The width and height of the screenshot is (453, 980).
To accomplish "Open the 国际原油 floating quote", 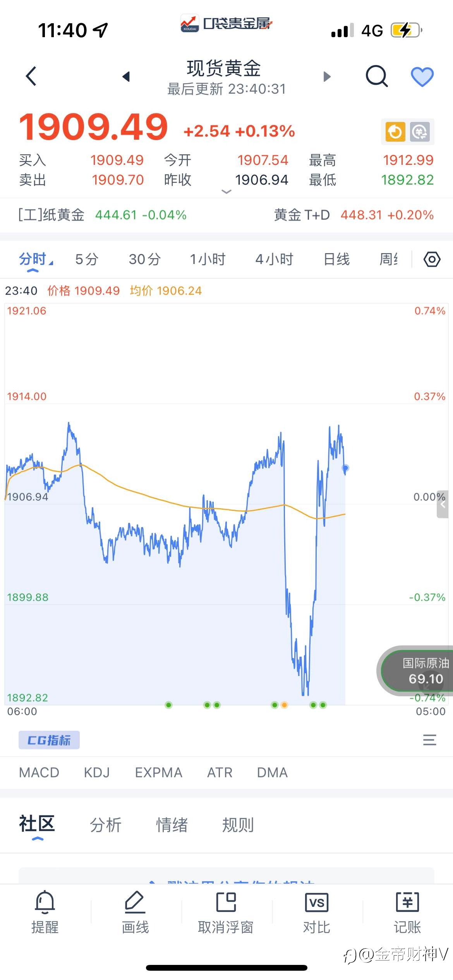I will (x=417, y=671).
